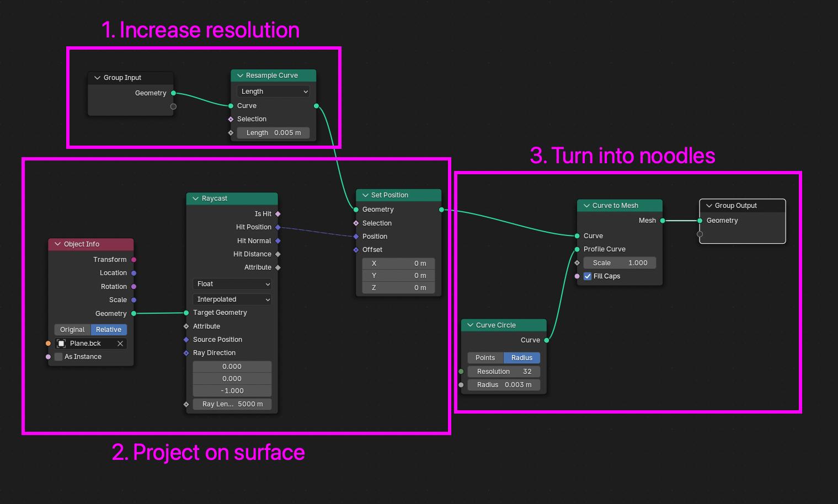This screenshot has height=504, width=838.
Task: Select Relative transform space in Object Info
Action: coord(109,330)
